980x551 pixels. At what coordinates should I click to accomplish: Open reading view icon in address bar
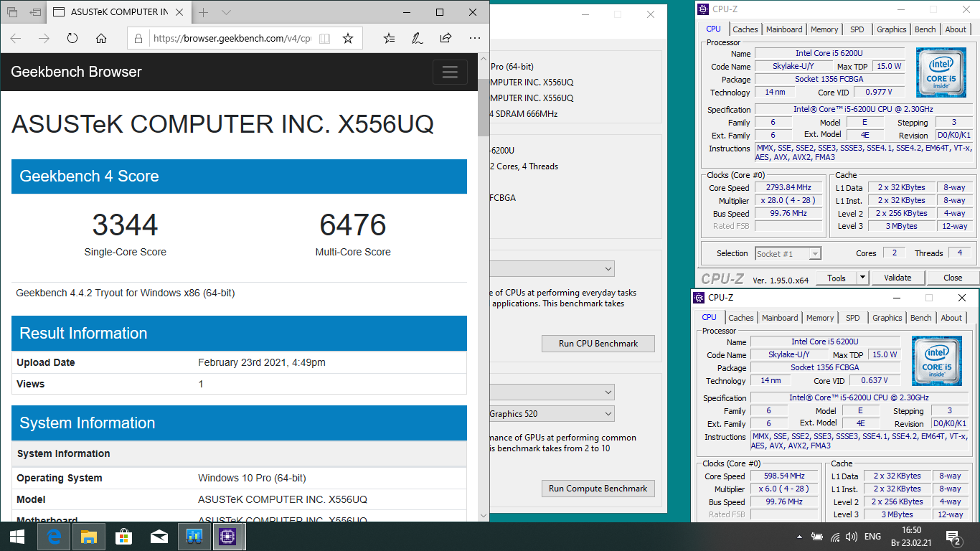pyautogui.click(x=324, y=38)
